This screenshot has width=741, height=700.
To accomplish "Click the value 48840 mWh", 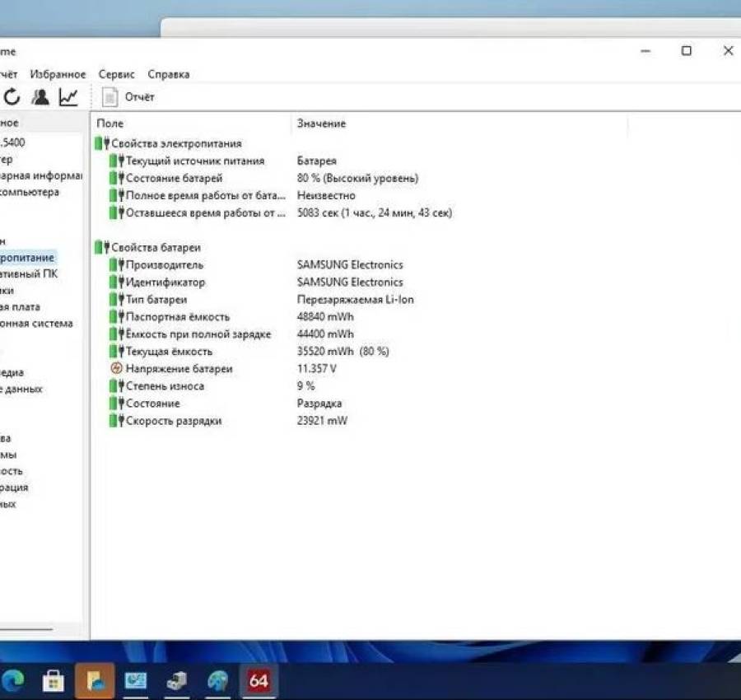I will click(x=325, y=317).
